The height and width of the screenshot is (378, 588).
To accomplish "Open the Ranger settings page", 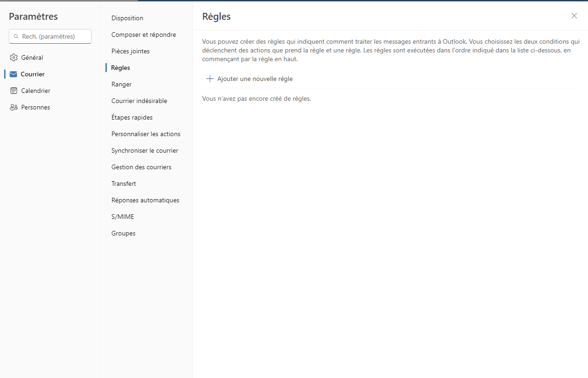I will coord(122,84).
